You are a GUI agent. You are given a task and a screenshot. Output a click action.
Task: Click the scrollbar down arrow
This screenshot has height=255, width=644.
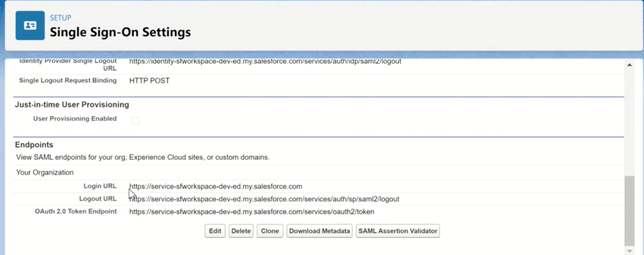tap(629, 251)
